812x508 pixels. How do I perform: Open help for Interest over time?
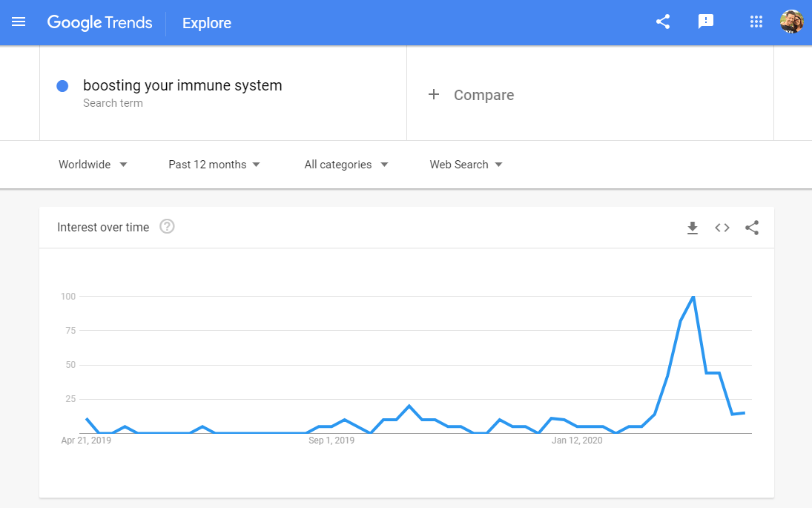click(x=168, y=227)
